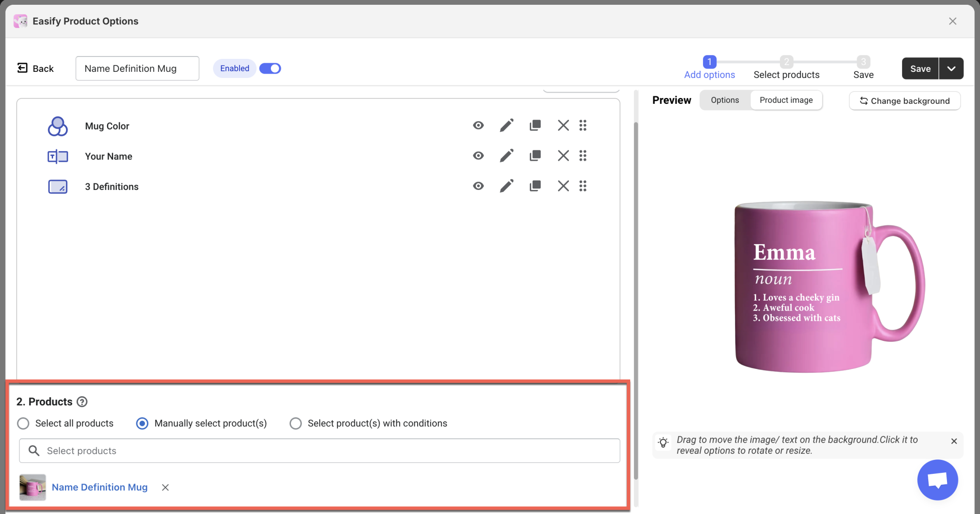The image size is (980, 514).
Task: Click drag handle for Mug Color row
Action: pyautogui.click(x=582, y=125)
